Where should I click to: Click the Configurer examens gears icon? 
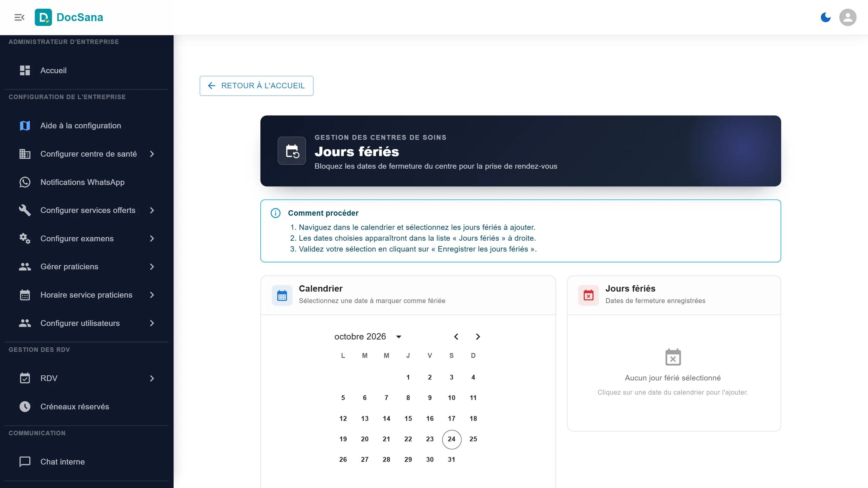(25, 239)
